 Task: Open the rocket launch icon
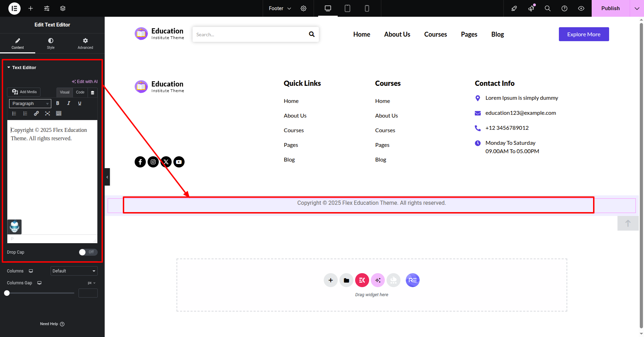[514, 8]
